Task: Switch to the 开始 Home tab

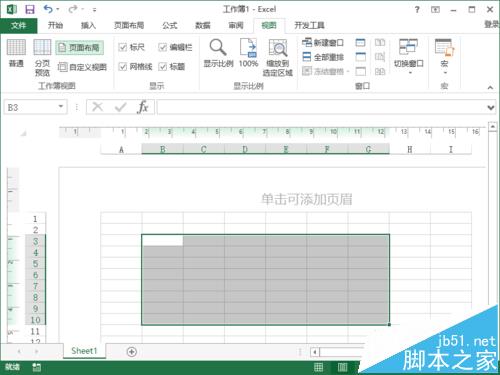Action: [x=55, y=25]
